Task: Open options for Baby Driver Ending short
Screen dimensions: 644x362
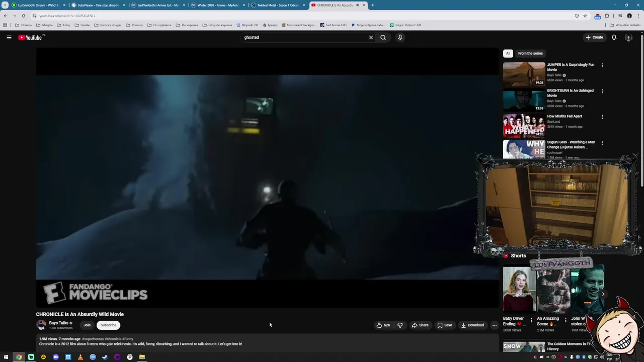Action: [531, 320]
